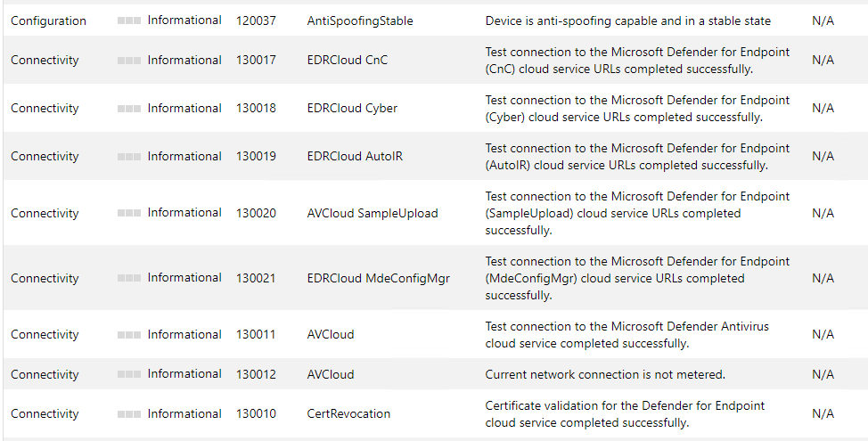The height and width of the screenshot is (441, 868).
Task: Select Informational label in 130019 row
Action: [184, 156]
